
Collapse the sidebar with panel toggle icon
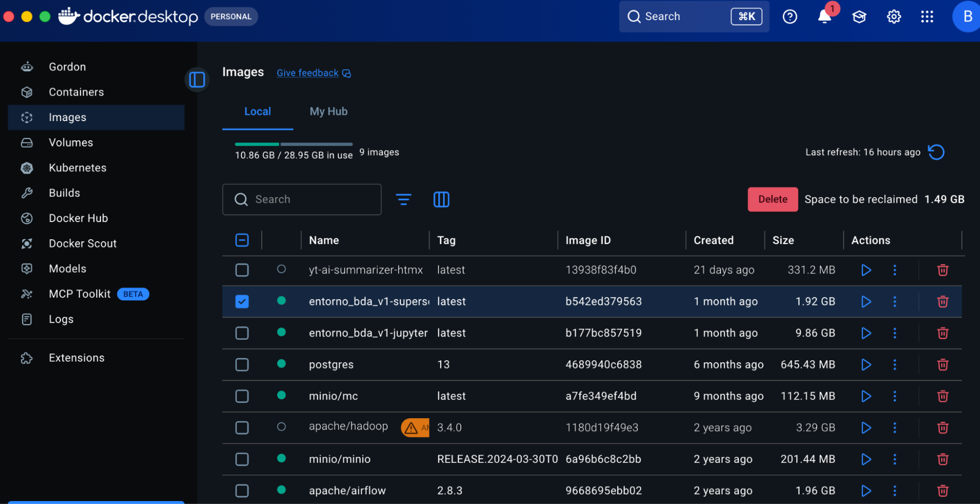(197, 79)
